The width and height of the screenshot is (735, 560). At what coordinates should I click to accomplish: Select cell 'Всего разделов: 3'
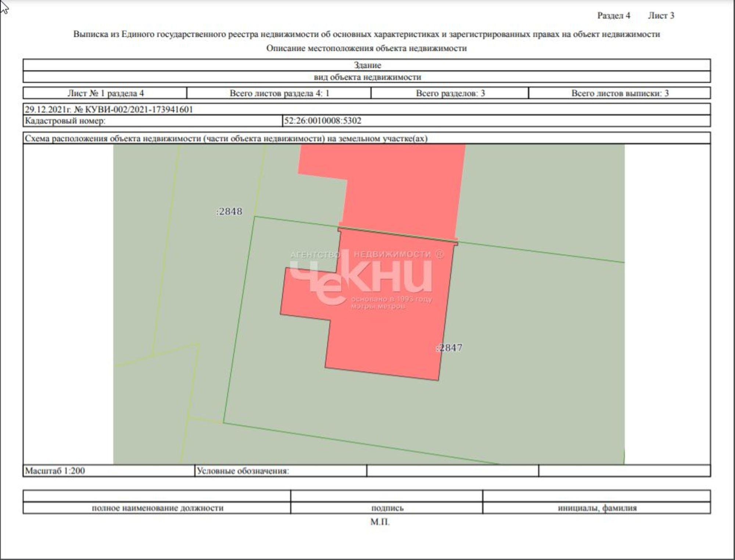450,93
